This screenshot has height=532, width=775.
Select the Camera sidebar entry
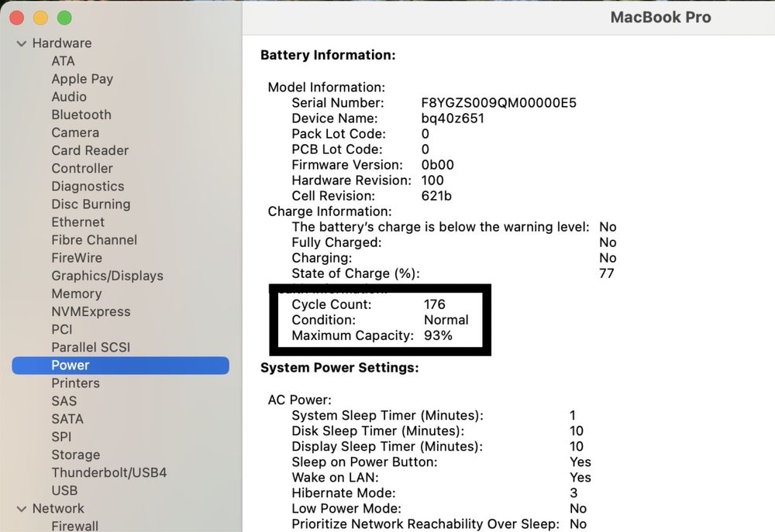[76, 133]
